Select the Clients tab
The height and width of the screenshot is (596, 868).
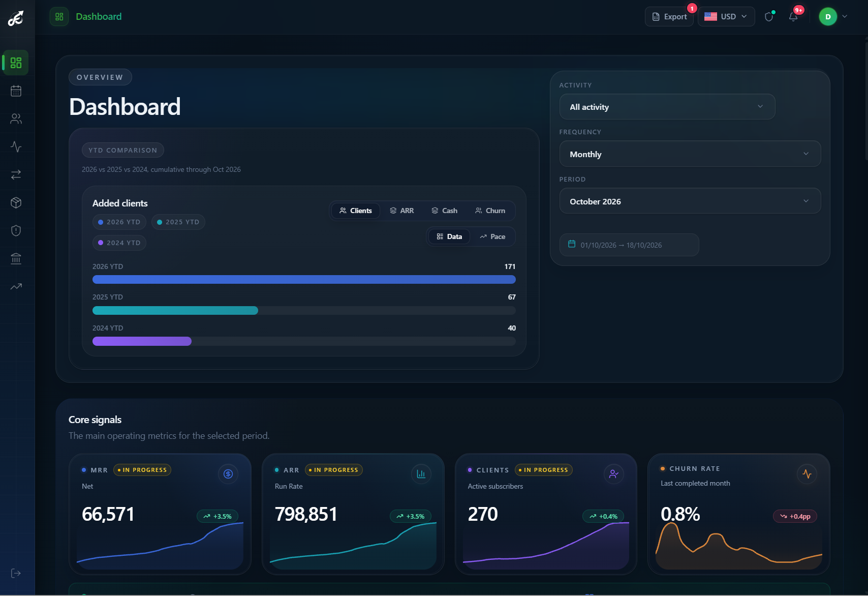pyautogui.click(x=356, y=211)
